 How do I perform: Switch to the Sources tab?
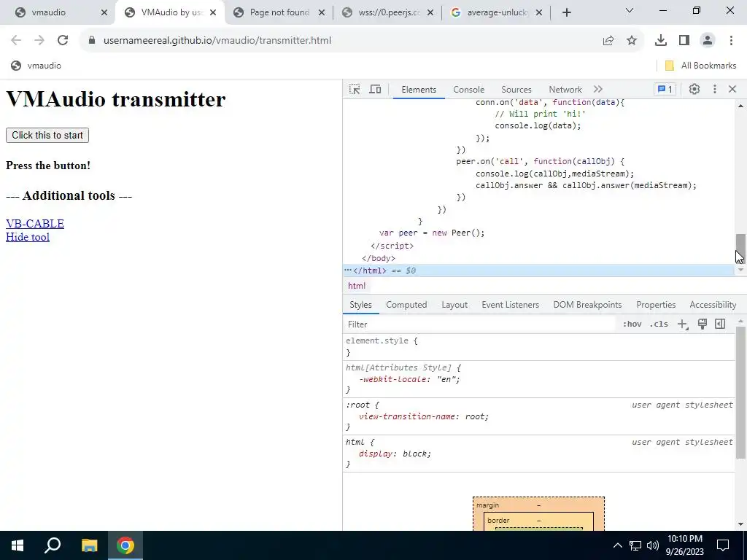pyautogui.click(x=516, y=90)
